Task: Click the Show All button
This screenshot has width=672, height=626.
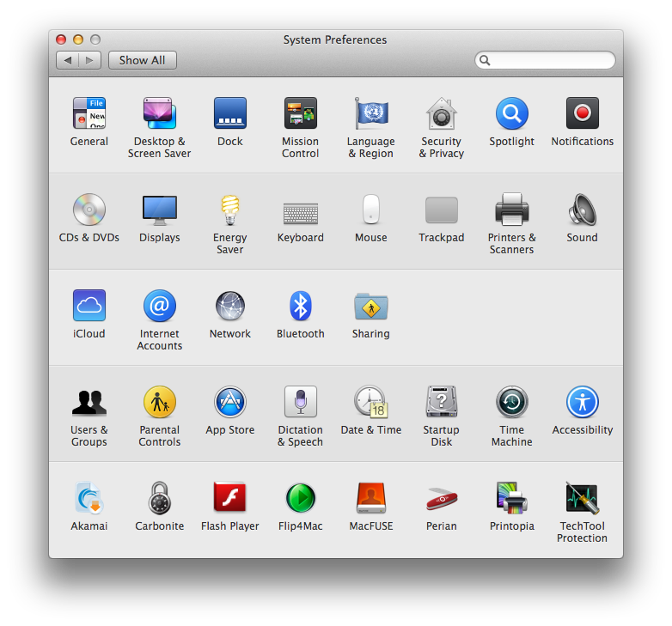Action: click(x=143, y=60)
